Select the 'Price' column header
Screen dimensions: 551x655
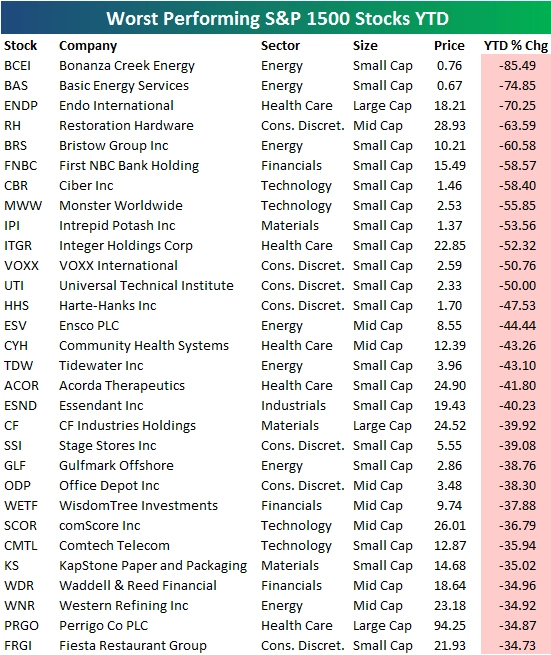449,46
